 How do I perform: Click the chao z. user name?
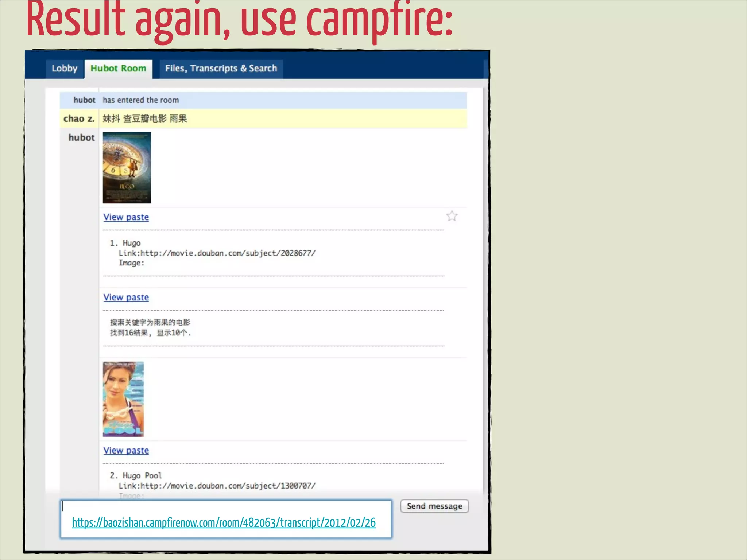(79, 119)
